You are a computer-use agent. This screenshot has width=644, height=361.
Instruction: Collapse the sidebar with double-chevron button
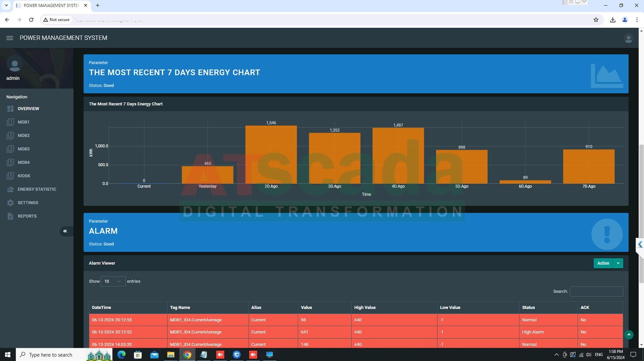click(x=65, y=231)
